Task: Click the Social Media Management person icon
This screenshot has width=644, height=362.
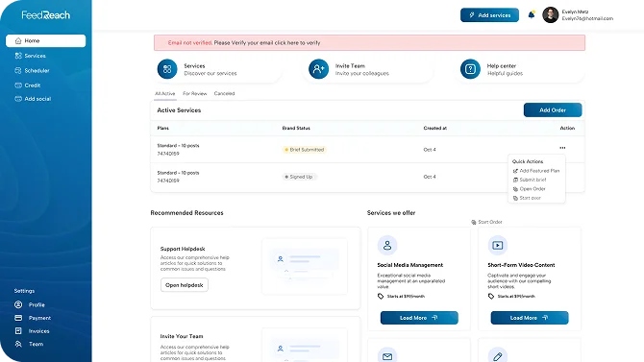Action: click(387, 246)
